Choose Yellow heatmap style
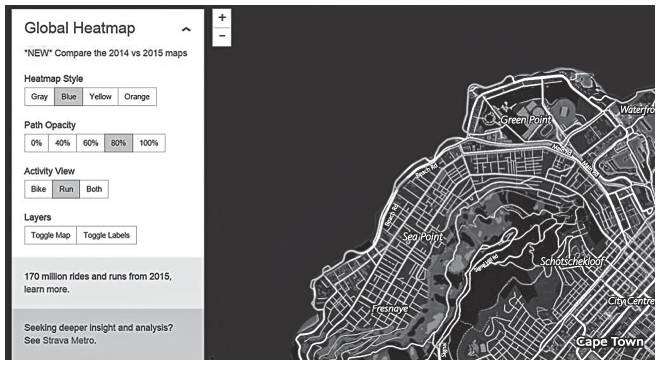660x365 pixels. [101, 96]
